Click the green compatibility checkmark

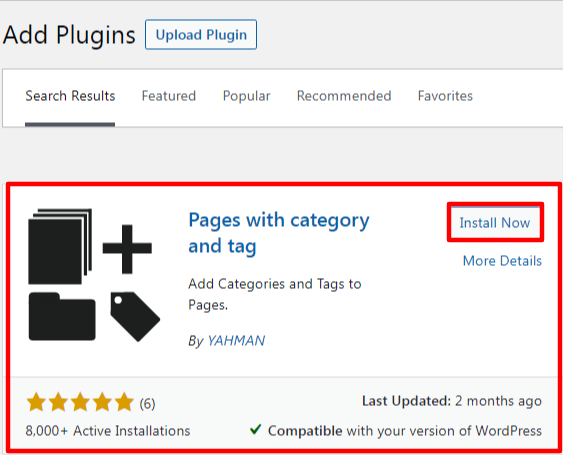[255, 429]
